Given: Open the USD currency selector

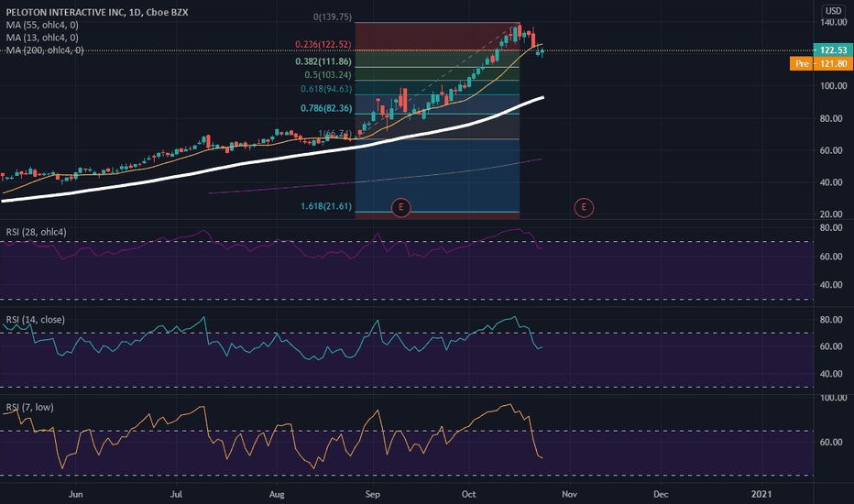Looking at the screenshot, I should pyautogui.click(x=833, y=10).
